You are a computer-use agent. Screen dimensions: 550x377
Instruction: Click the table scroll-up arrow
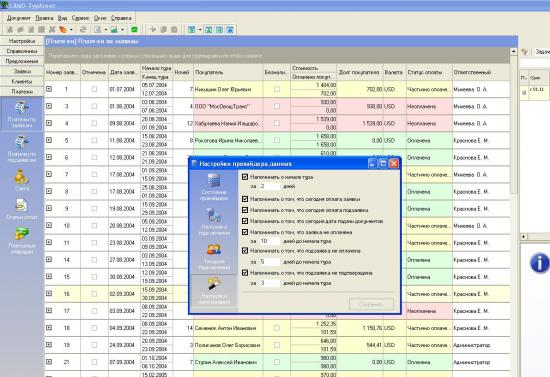(x=514, y=52)
